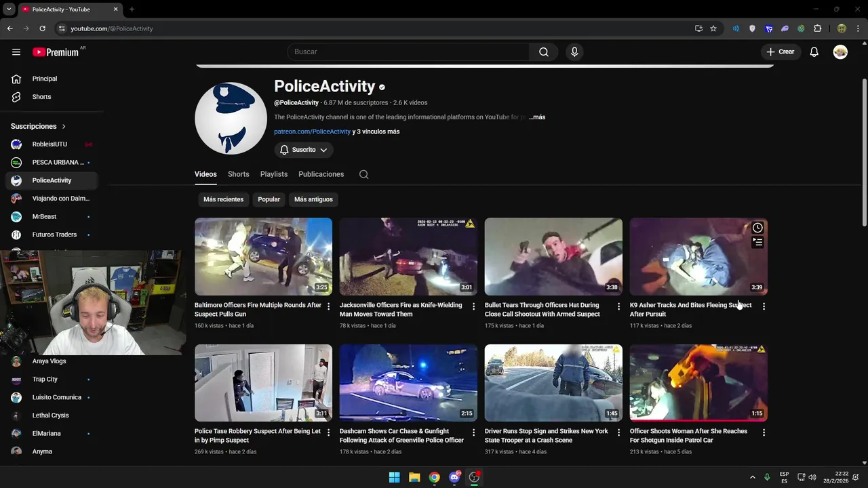Open options for Jacksonville Officers video
This screenshot has height=488, width=868.
point(474,306)
